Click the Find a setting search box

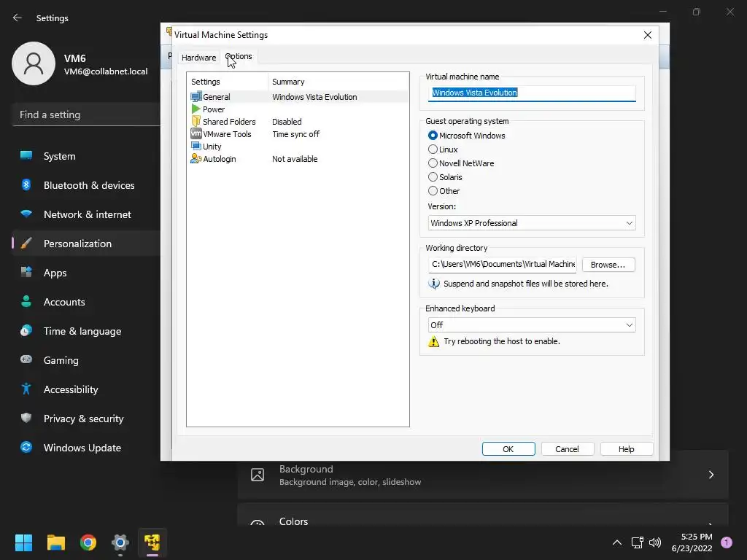point(86,114)
